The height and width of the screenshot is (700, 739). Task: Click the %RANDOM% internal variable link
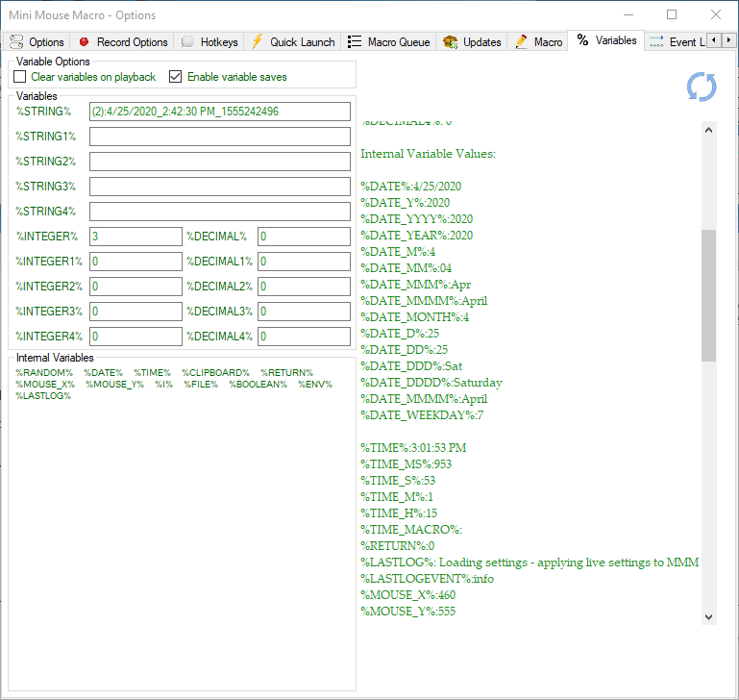(x=44, y=373)
